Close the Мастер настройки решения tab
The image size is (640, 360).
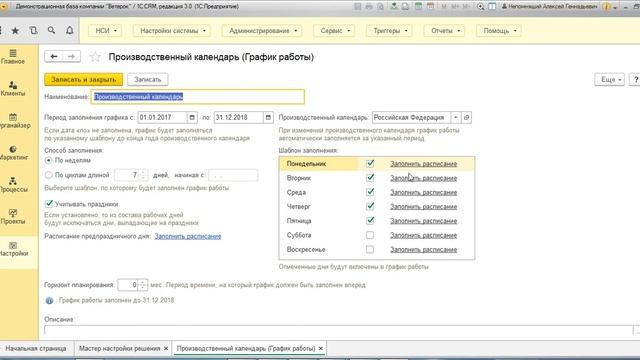pyautogui.click(x=166, y=349)
